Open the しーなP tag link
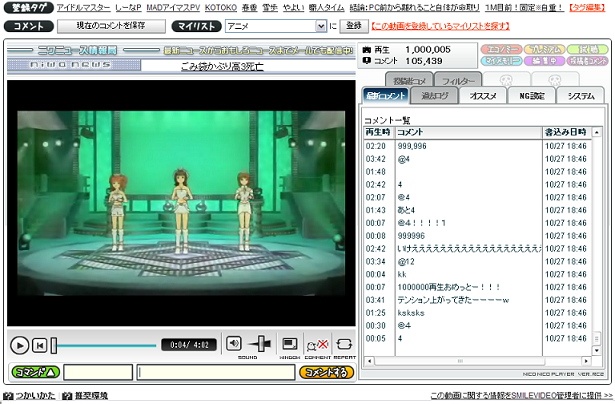 128,7
